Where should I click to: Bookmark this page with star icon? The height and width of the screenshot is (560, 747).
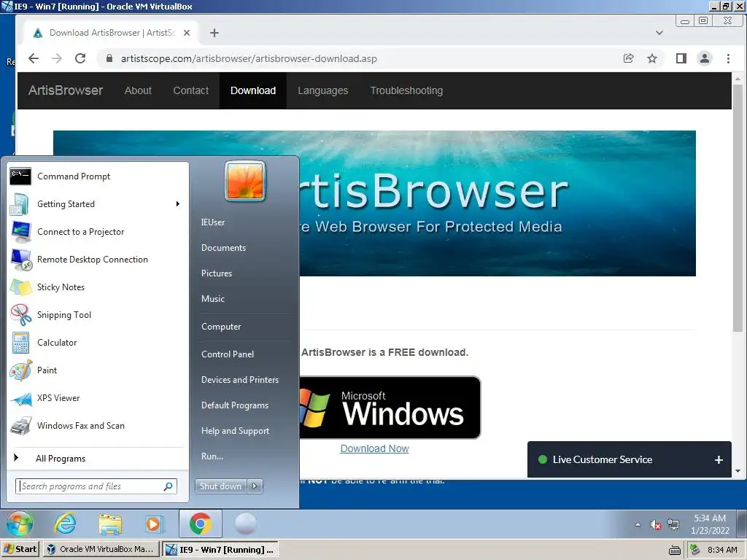point(652,58)
